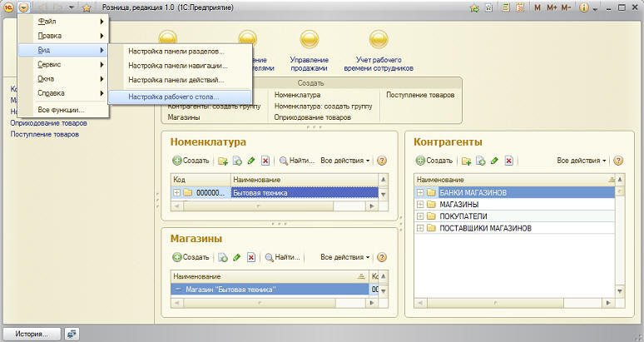
Task: Copy item icon in Магазины toolbar
Action: (223, 257)
